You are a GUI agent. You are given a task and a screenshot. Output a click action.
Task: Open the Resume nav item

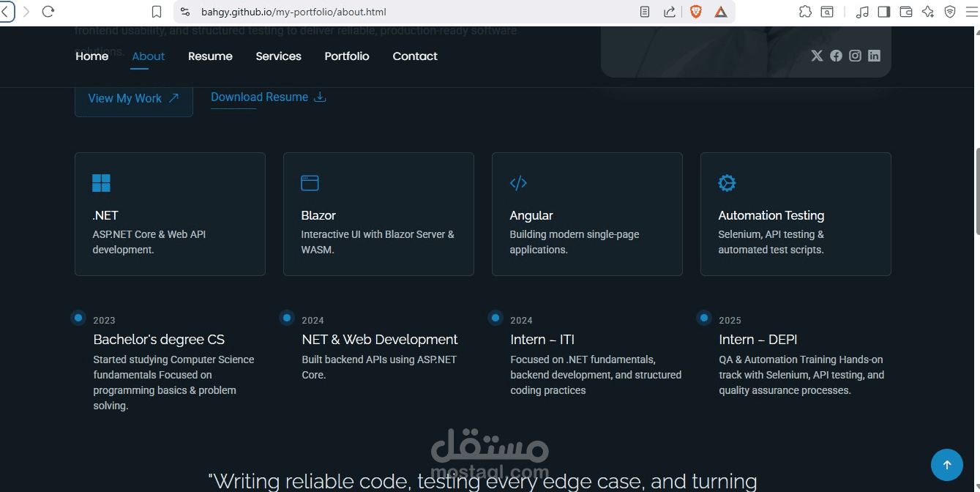tap(210, 56)
